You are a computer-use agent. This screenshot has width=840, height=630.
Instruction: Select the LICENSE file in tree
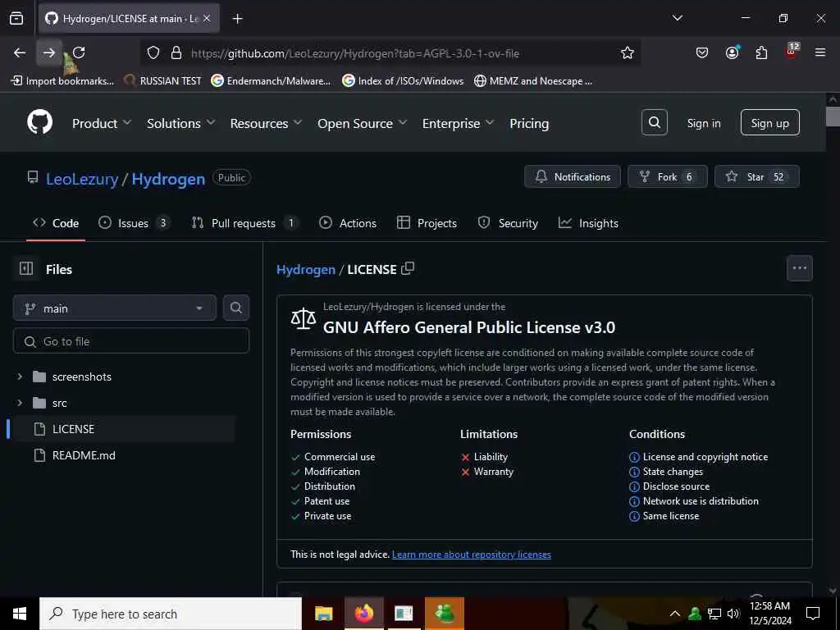[125, 429]
